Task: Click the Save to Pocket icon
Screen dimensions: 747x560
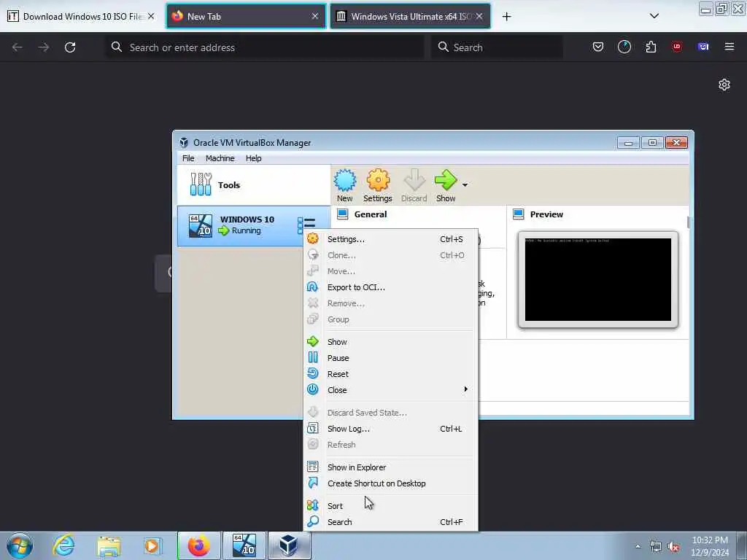Action: 598,47
